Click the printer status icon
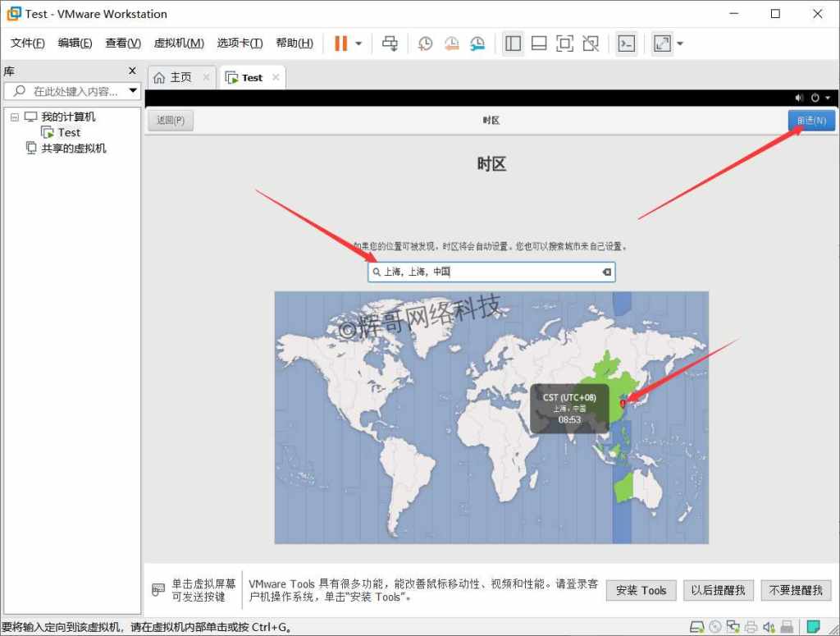 [751, 626]
